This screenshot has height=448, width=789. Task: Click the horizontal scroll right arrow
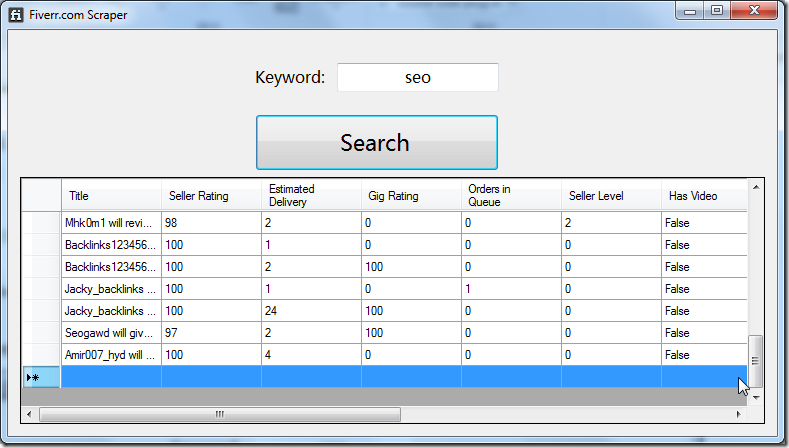739,414
